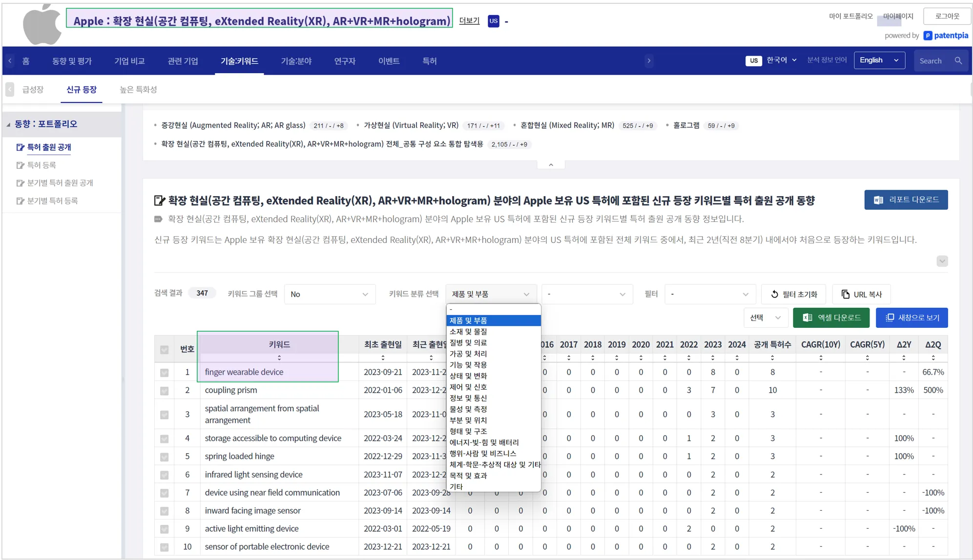Click the search magnifier icon
The height and width of the screenshot is (560, 973).
tap(958, 61)
